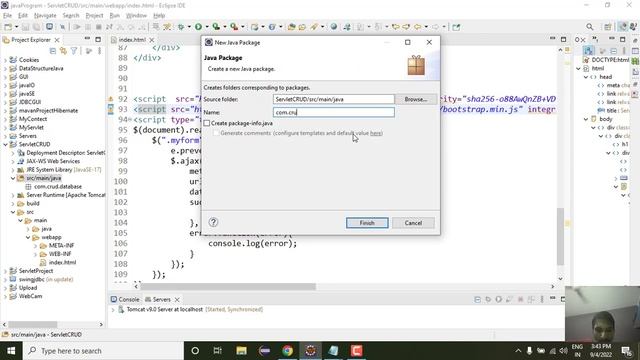Click the Finish button
Viewport: 640px width, 360px height.
tap(367, 223)
